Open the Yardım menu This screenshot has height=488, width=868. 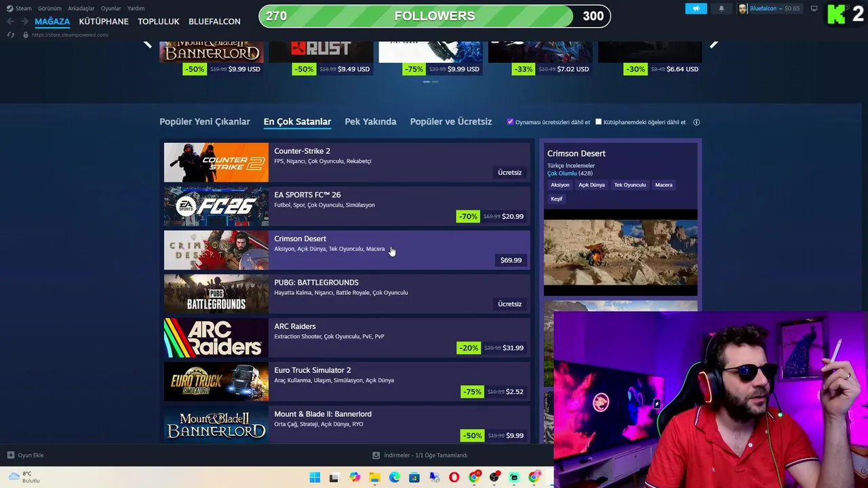click(136, 8)
